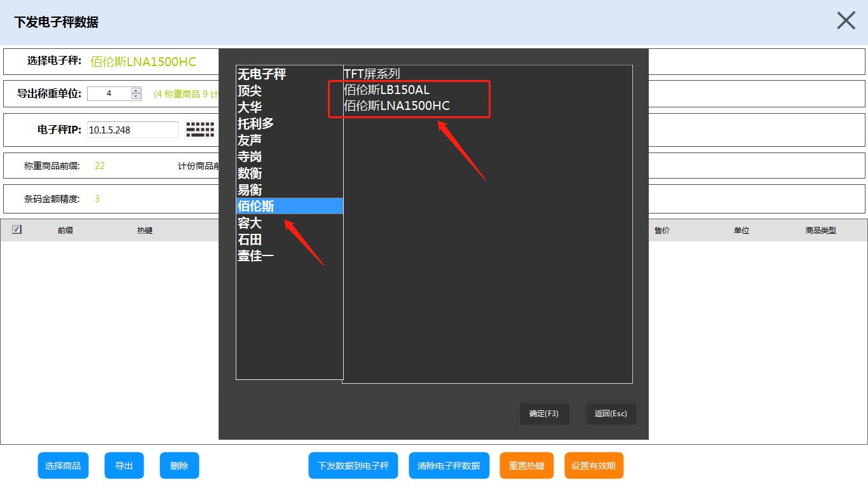Pick 数衡 in the brand list
Screen dimensions: 868x488
(x=289, y=173)
